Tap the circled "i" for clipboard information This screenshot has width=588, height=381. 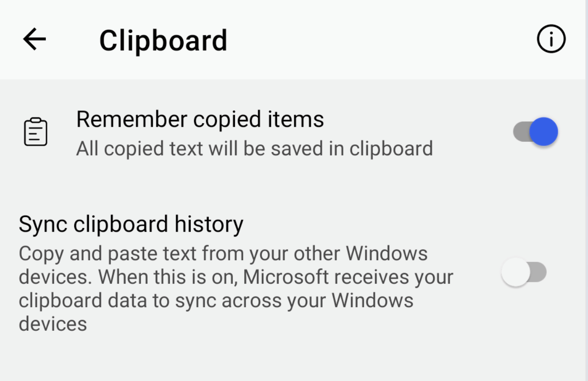click(551, 39)
